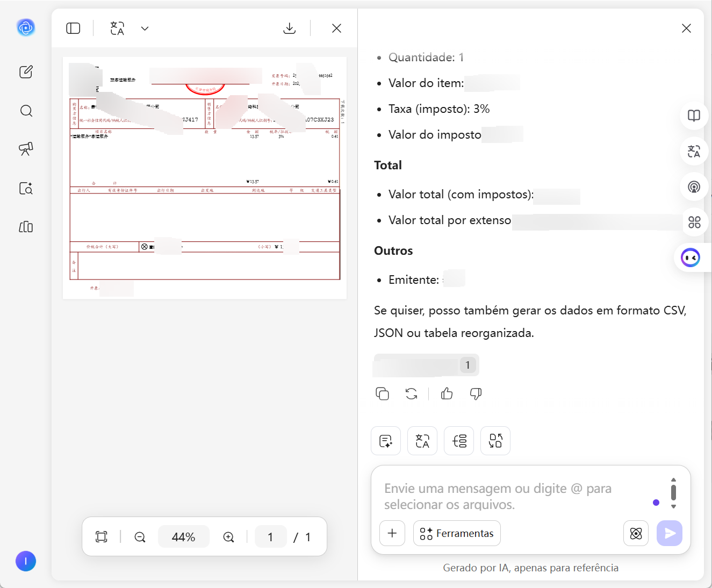
Task: Send the message with the arrow button
Action: 670,533
